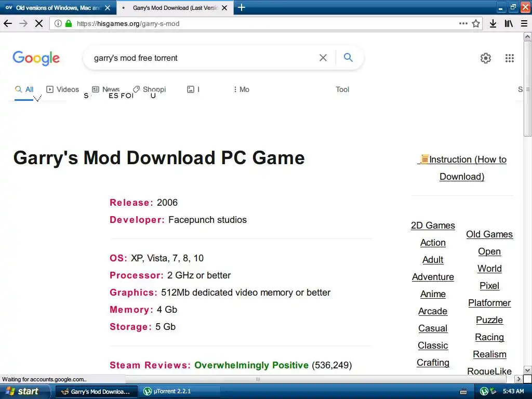Show site information icon in address bar

tap(58, 23)
